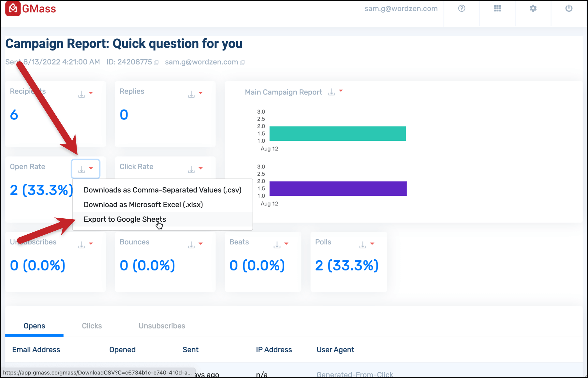Click the Opened column header
Viewport: 588px width, 378px height.
click(x=123, y=350)
